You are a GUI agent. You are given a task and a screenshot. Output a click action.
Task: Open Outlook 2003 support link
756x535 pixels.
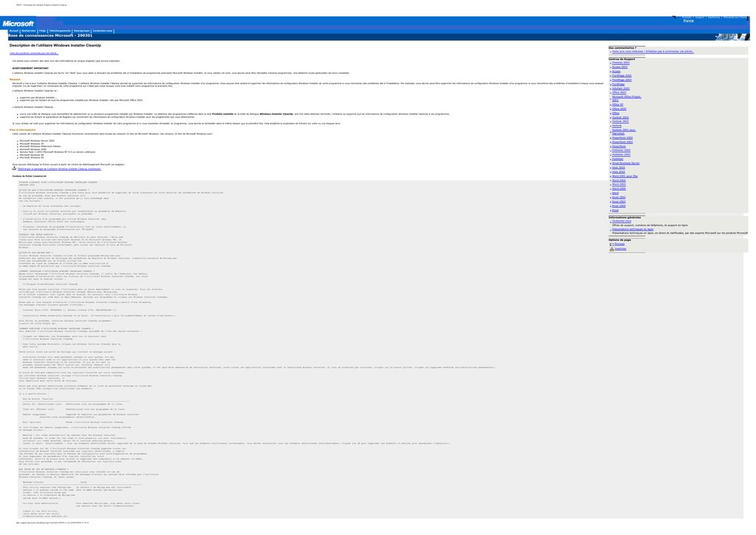coord(620,121)
